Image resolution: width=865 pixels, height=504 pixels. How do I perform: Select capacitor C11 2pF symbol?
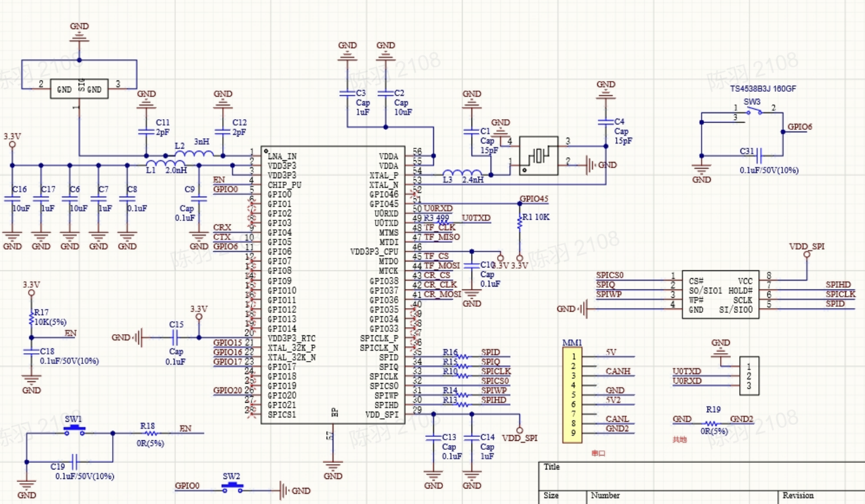[x=146, y=132]
